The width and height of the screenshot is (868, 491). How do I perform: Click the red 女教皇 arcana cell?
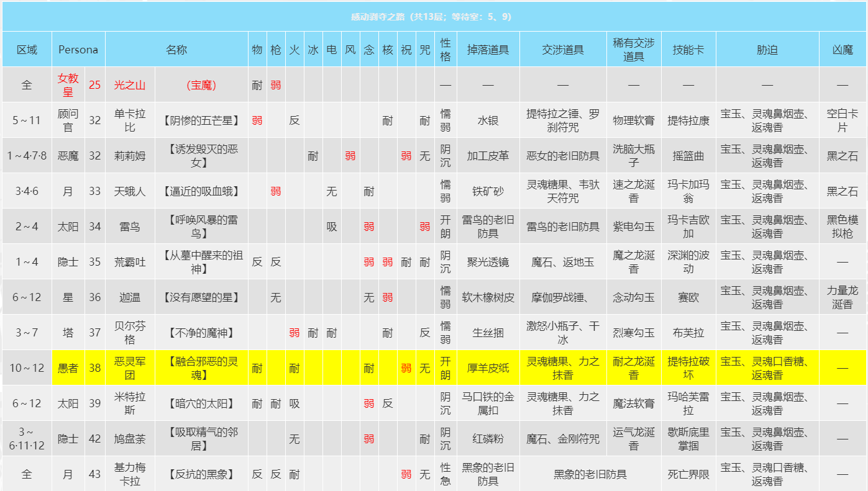pos(68,85)
